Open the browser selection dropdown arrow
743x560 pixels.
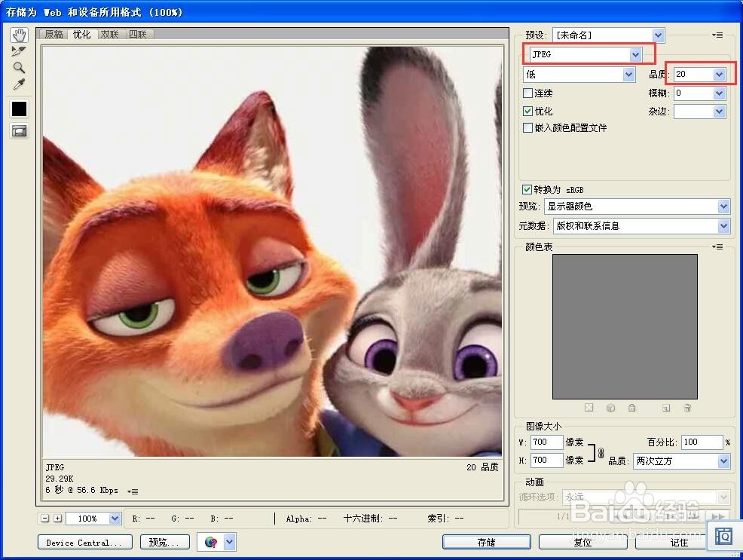(229, 542)
